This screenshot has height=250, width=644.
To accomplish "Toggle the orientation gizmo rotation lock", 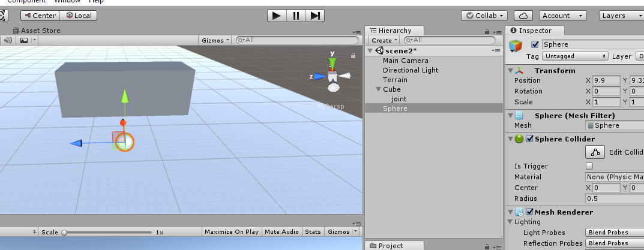I will 353,55.
